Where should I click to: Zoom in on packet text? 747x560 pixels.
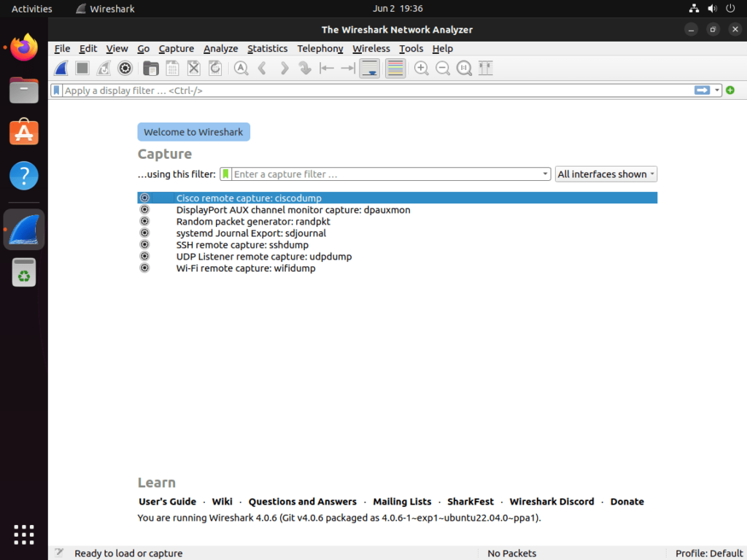[421, 68]
